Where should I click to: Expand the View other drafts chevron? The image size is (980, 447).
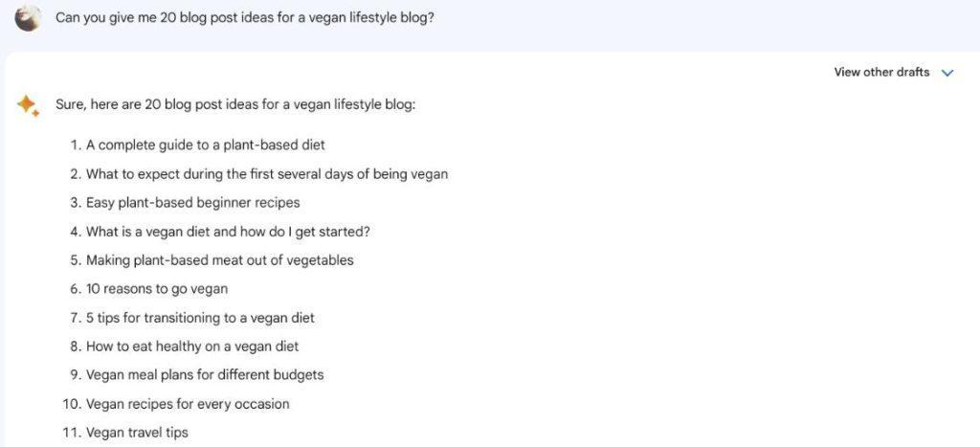(947, 73)
